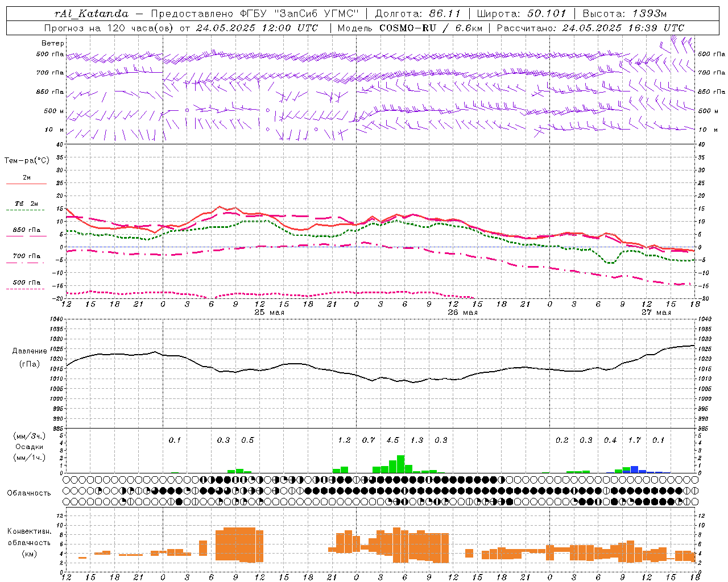Screen dimensions: 728x582
Task: Click the 1.3 precipitation total value
Action: (x=417, y=440)
